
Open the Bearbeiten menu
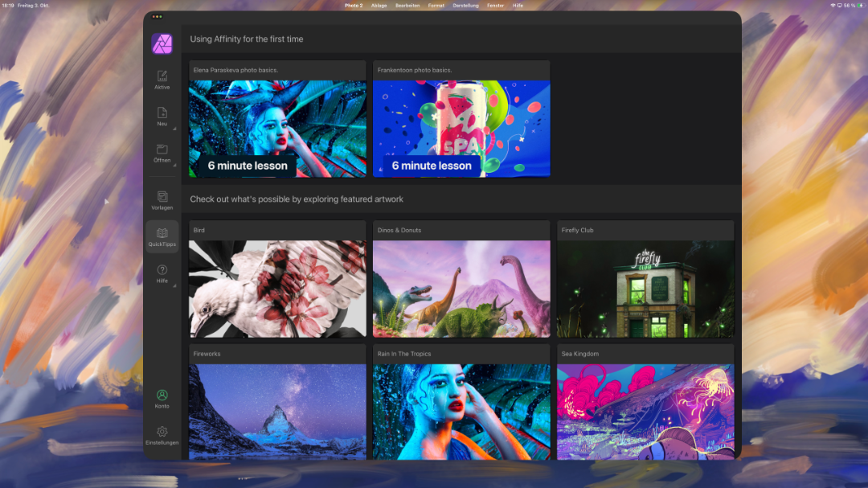pyautogui.click(x=407, y=5)
